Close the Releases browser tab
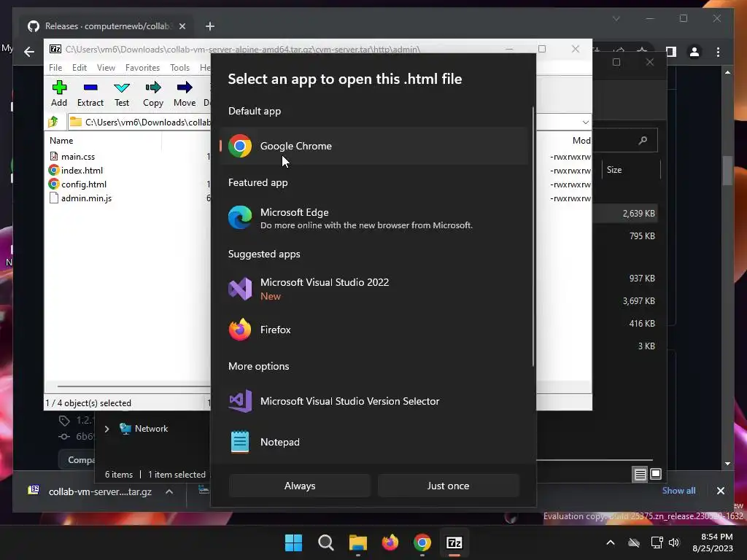Image resolution: width=747 pixels, height=560 pixels. coord(182,26)
